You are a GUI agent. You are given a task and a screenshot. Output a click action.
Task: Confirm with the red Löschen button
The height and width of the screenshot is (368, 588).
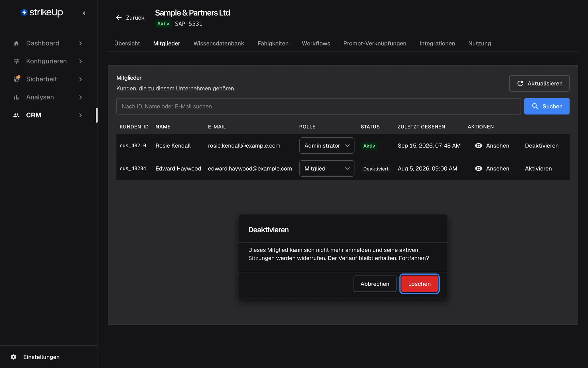pos(419,284)
